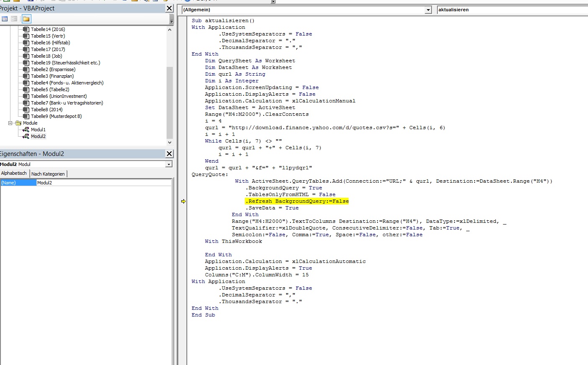Viewport: 588px width, 365px height.
Task: Click the module icon beside Modul1
Action: click(x=26, y=130)
